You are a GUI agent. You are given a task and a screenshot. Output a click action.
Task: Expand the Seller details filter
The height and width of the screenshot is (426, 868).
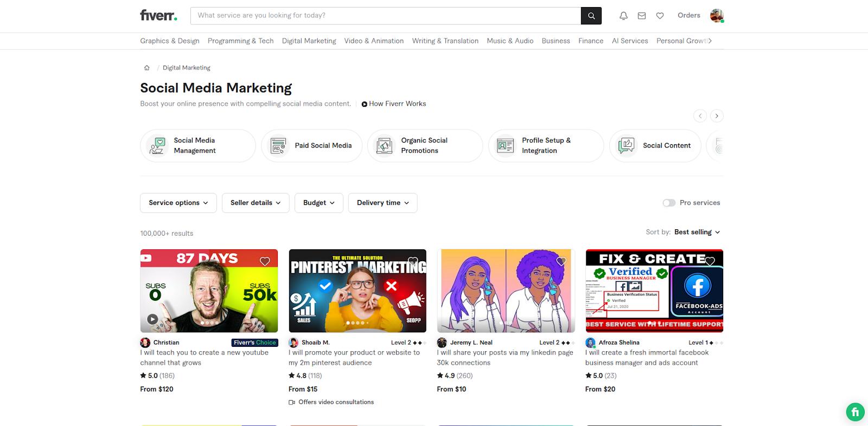(x=256, y=203)
